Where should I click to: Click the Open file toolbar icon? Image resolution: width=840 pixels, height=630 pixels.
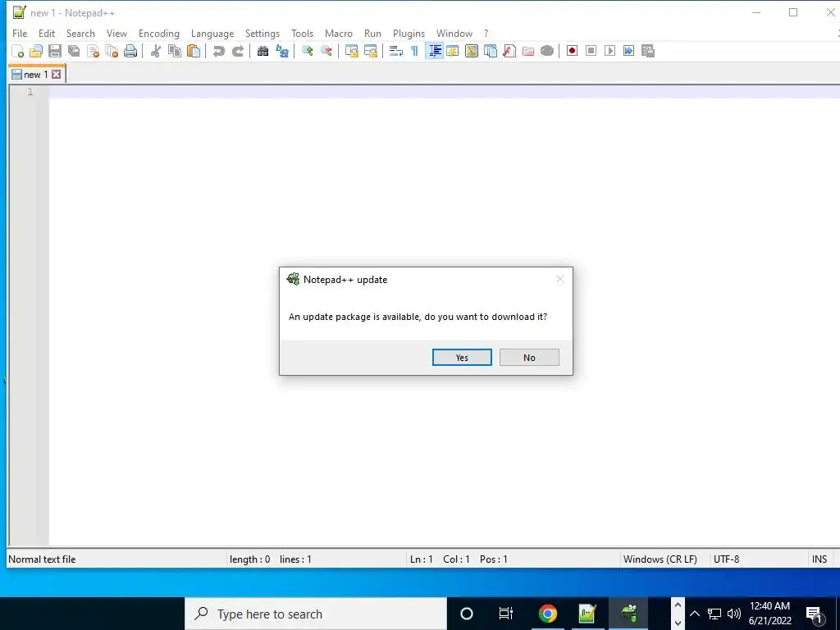pos(36,51)
